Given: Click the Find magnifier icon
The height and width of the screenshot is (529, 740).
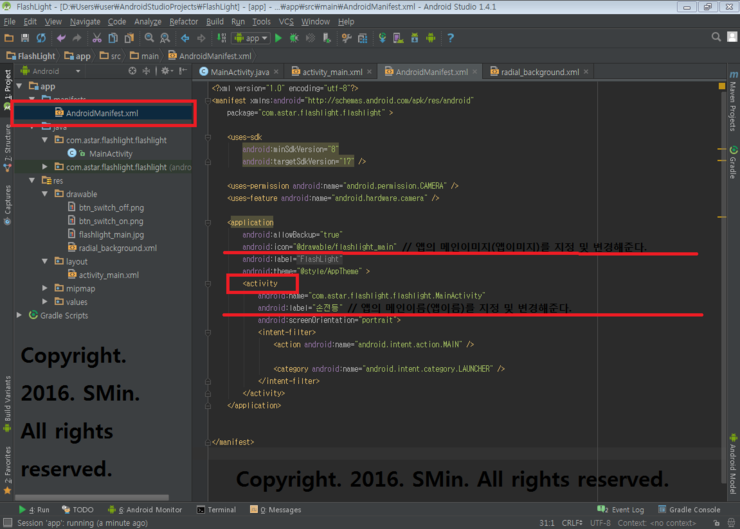Looking at the screenshot, I should click(149, 38).
